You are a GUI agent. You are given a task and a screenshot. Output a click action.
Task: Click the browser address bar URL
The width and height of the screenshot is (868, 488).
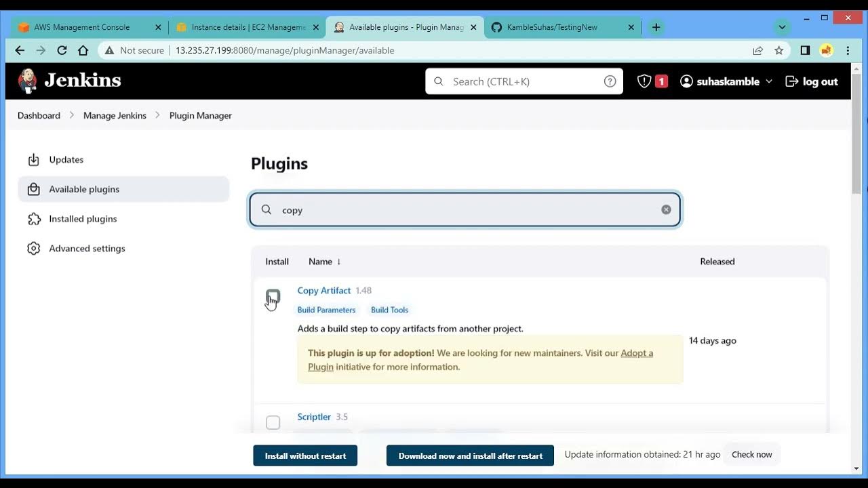285,50
